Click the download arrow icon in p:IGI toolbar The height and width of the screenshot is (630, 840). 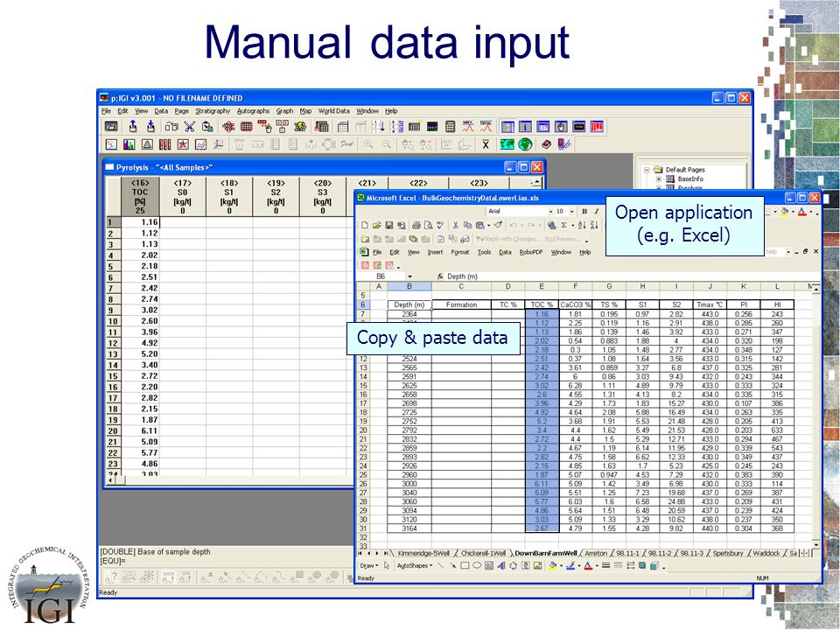tap(150, 126)
